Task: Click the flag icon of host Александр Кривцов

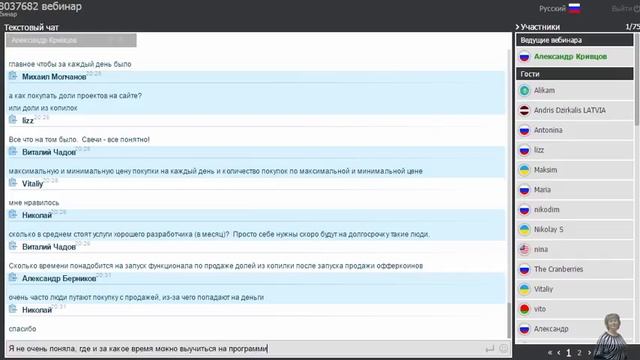Action: 524,57
